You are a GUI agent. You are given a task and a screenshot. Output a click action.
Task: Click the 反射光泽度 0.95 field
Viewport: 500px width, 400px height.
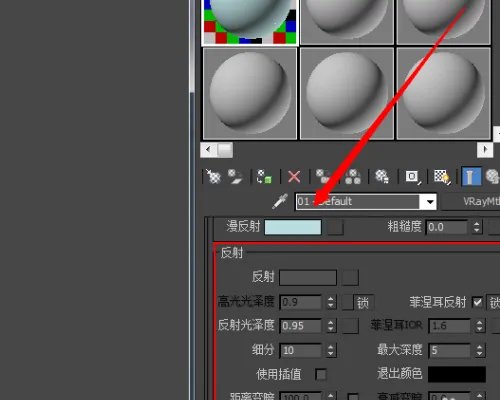point(301,326)
